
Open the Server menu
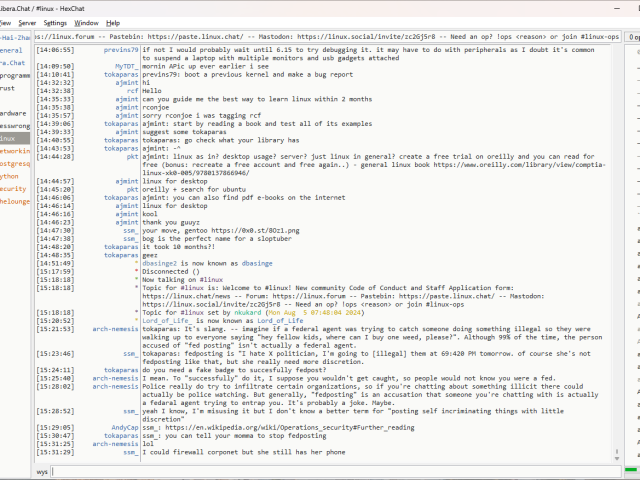click(27, 22)
